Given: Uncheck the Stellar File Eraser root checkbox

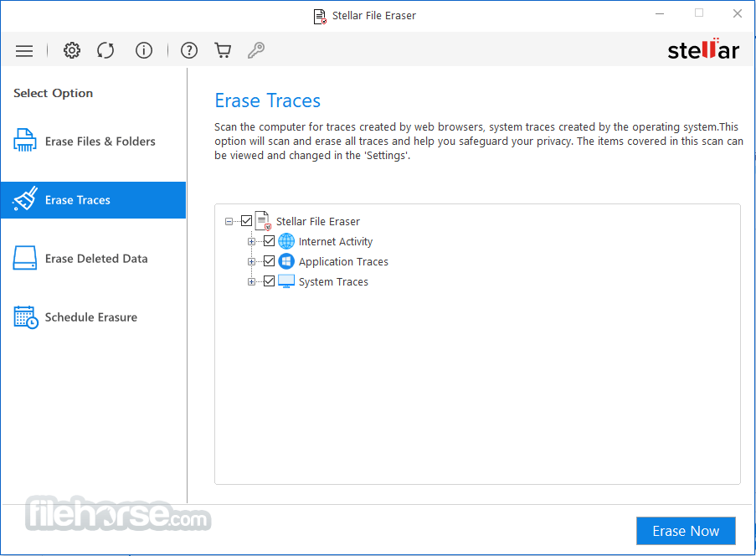Looking at the screenshot, I should point(246,221).
